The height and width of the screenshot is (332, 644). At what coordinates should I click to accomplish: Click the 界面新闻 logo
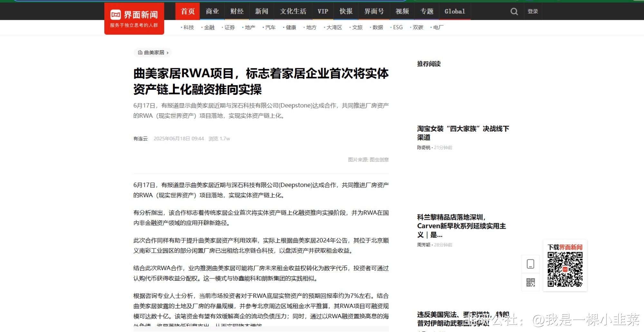[134, 18]
